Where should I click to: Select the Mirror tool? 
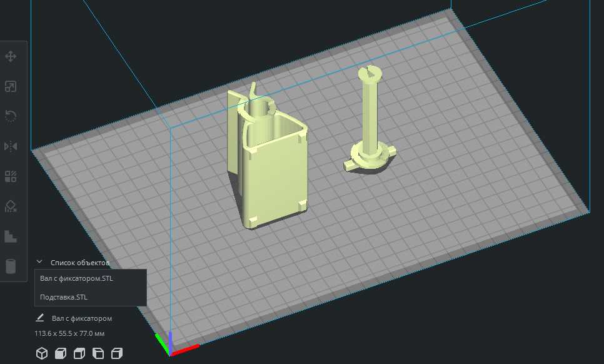pyautogui.click(x=11, y=146)
